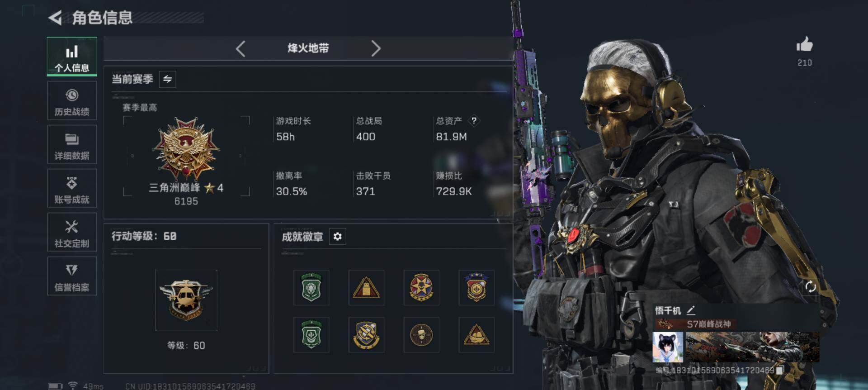The height and width of the screenshot is (390, 868).
Task: Open the 历史战绩 sidebar tab
Action: pyautogui.click(x=72, y=101)
